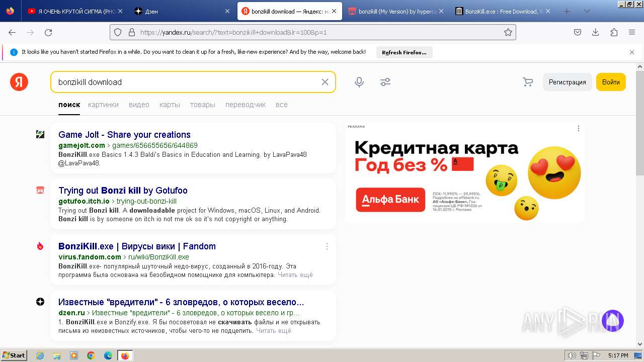The image size is (644, 362).
Task: Expand Читать ещё on dzen snippet
Action: coord(274,331)
